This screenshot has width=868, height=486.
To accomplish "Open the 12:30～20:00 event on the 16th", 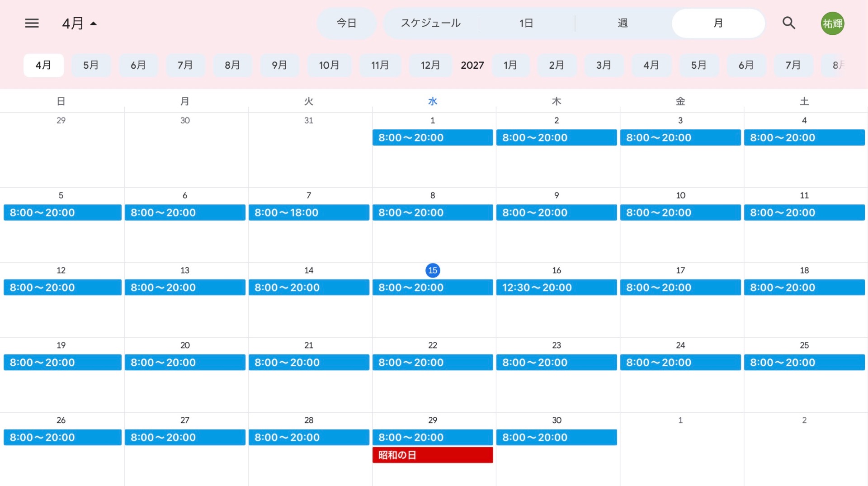I will [x=556, y=288].
